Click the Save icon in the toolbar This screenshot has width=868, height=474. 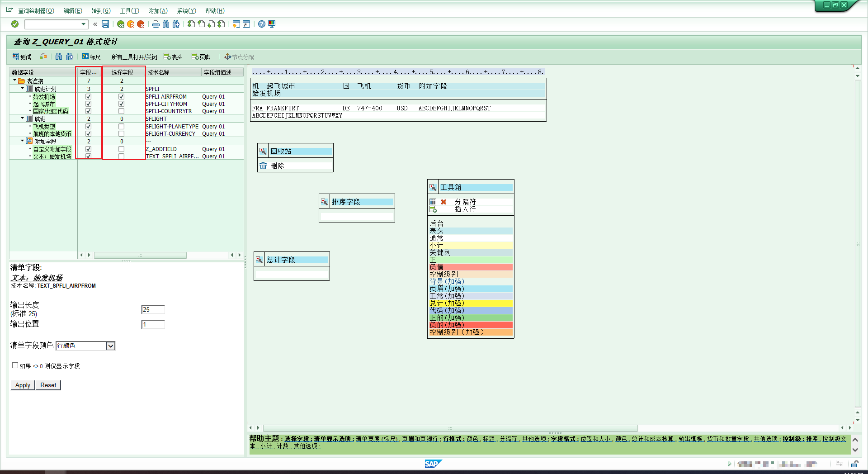tap(105, 24)
